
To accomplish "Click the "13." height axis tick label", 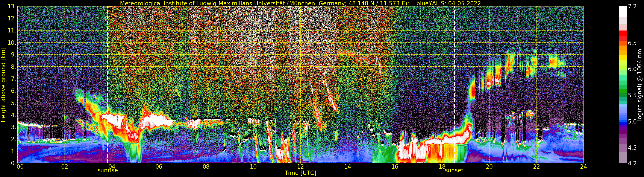I will [x=12, y=6].
